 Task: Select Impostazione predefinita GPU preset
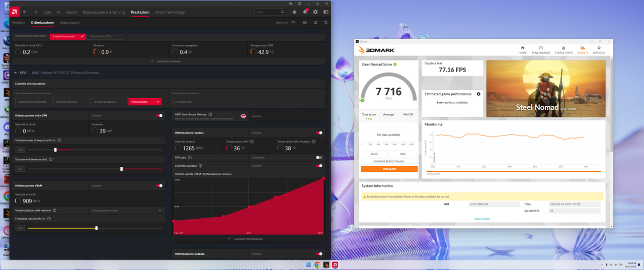(x=34, y=102)
